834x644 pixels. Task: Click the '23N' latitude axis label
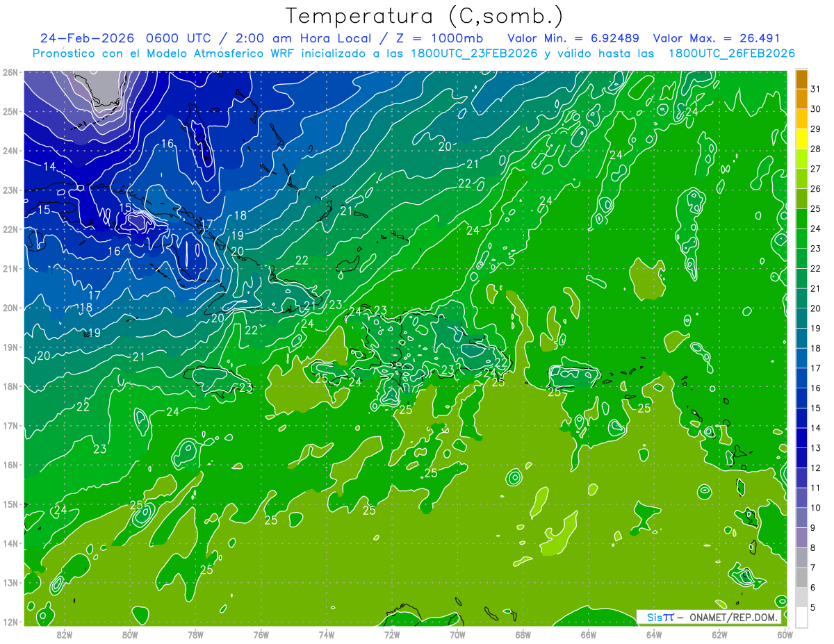10,190
